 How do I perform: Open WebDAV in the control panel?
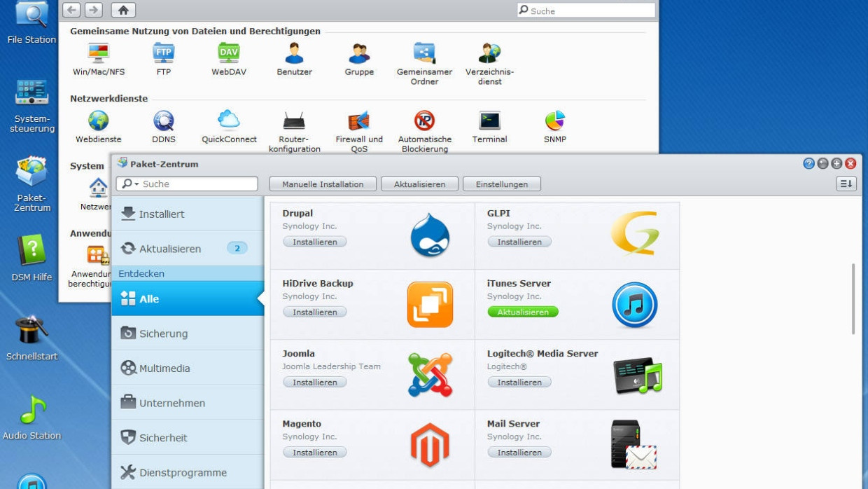[229, 53]
